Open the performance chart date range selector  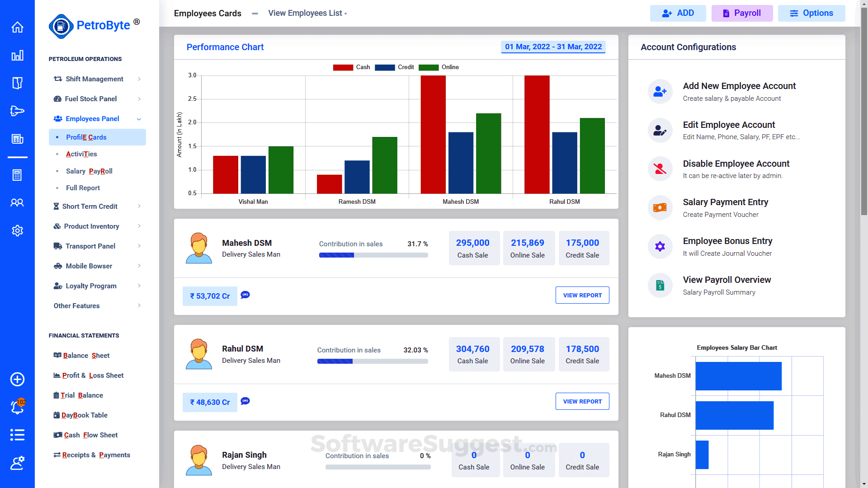553,46
